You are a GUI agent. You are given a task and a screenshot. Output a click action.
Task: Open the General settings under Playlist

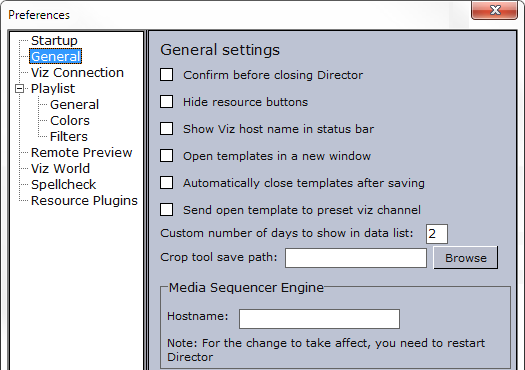[74, 104]
